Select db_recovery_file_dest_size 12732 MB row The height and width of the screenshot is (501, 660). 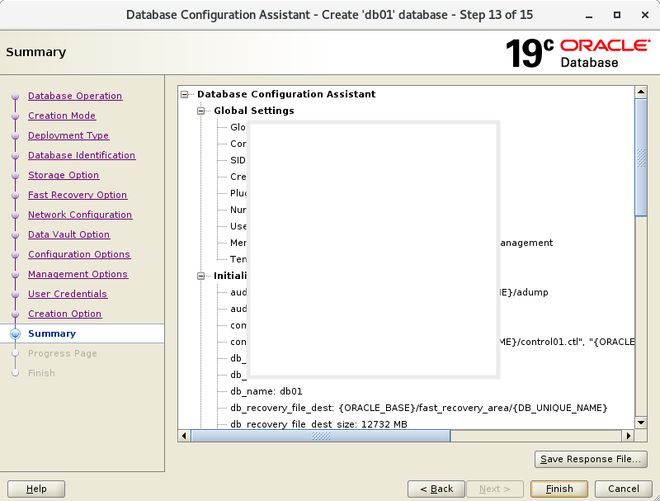[319, 424]
